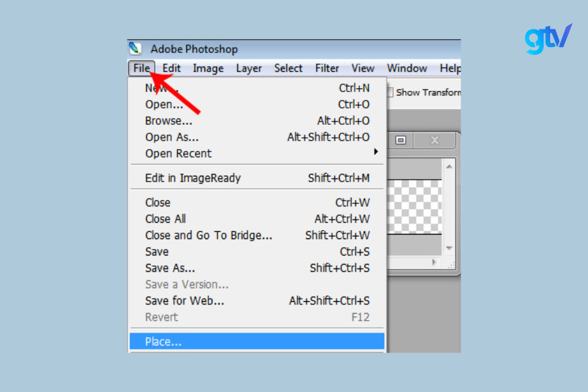Choose Edit in ImageReady
588x392 pixels.
(x=193, y=178)
